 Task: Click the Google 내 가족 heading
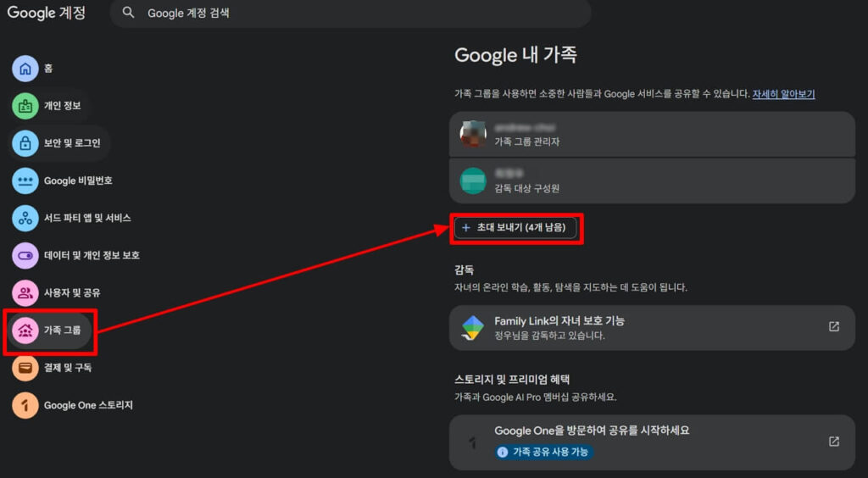click(x=516, y=55)
